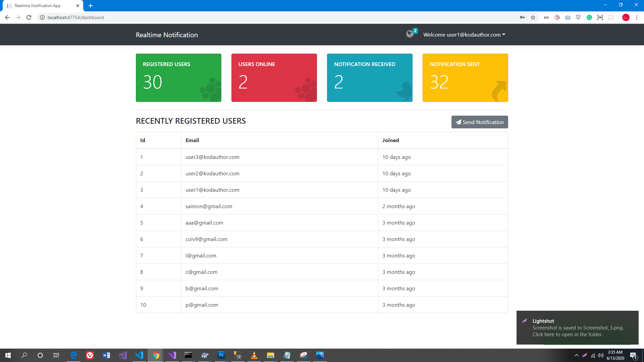
Task: Reload the dashboard page
Action: (x=29, y=17)
